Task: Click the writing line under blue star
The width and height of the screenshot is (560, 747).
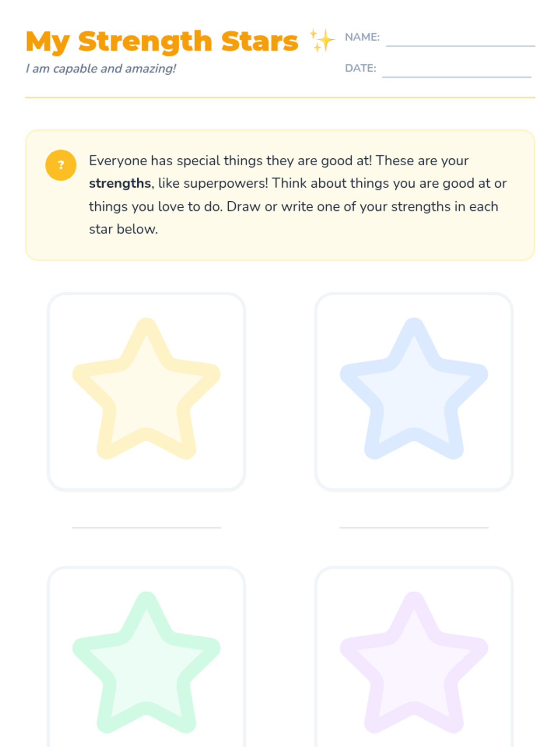Action: click(414, 528)
